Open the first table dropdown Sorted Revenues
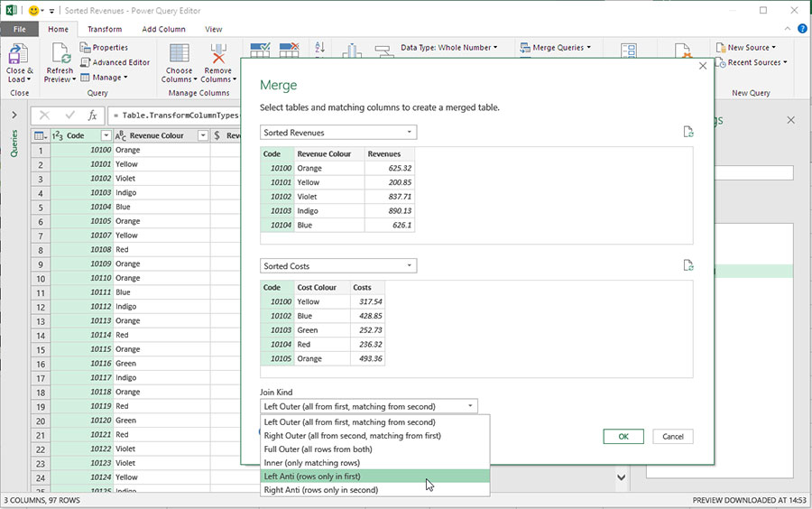The image size is (812, 509). (x=338, y=133)
